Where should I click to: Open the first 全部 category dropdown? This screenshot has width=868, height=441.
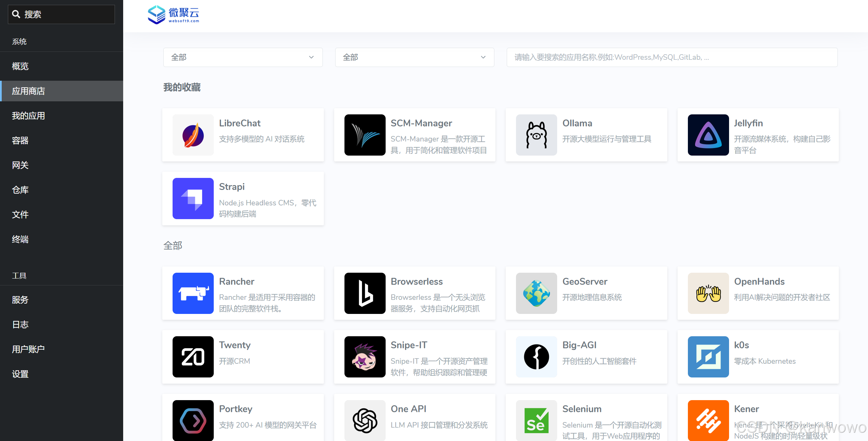coord(243,57)
